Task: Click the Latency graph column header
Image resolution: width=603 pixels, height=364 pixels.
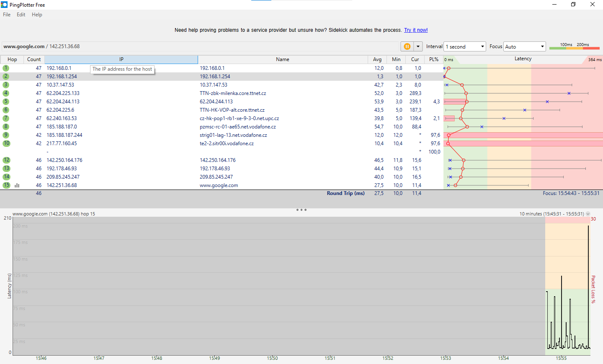Action: (x=523, y=59)
